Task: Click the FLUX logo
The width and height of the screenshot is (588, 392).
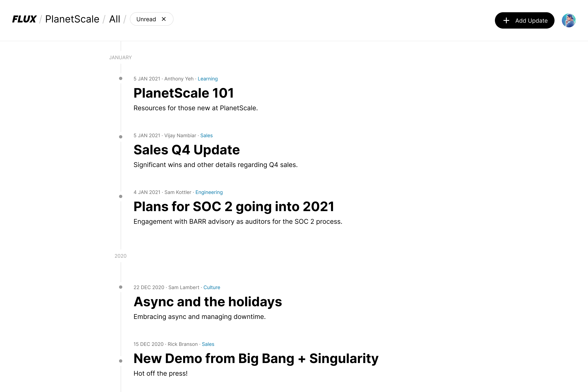Action: click(x=24, y=19)
